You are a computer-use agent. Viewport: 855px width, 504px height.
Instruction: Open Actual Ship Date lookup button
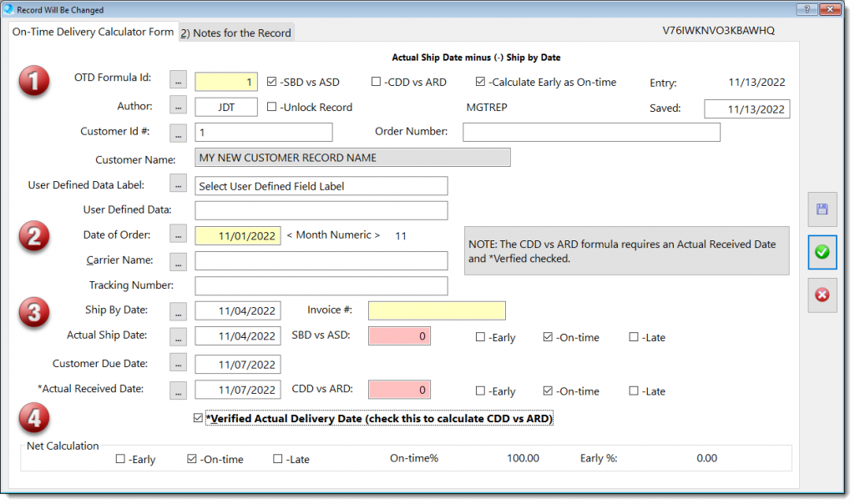click(x=178, y=337)
